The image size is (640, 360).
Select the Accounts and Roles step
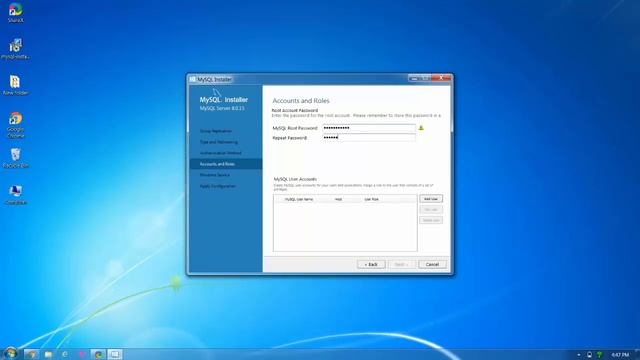[x=226, y=164]
